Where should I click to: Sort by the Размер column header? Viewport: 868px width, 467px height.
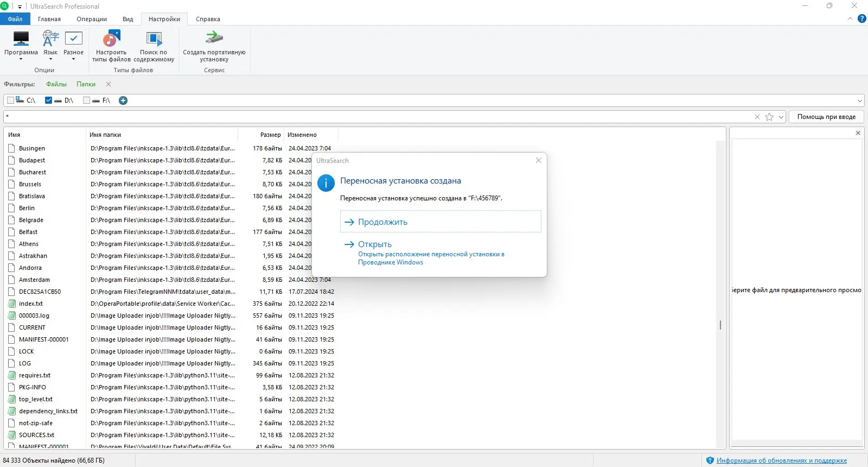[261, 135]
